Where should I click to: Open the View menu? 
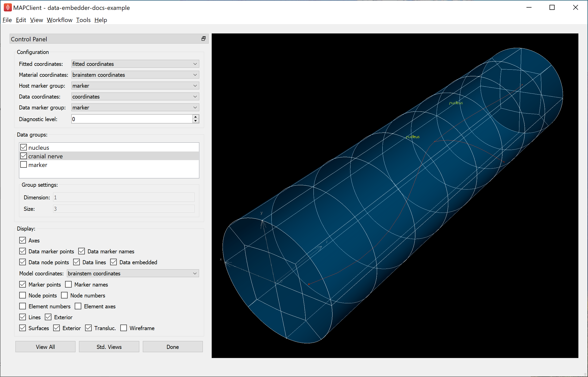coord(36,20)
